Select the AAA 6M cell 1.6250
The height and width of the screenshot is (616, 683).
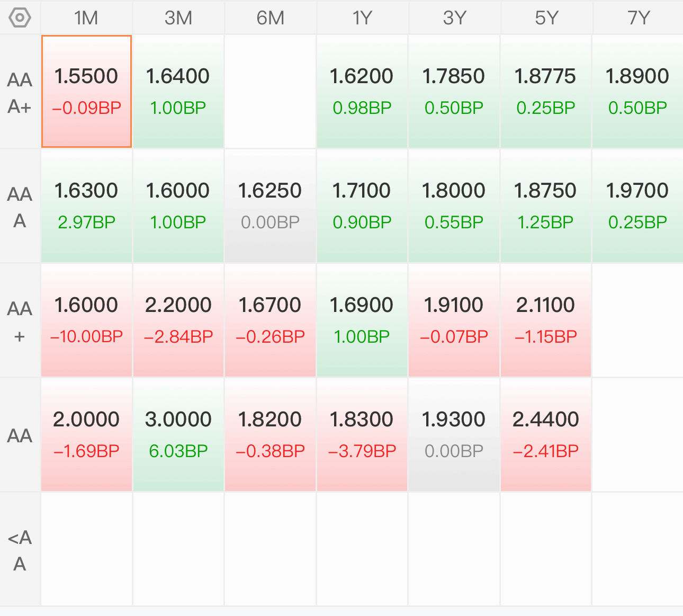271,206
